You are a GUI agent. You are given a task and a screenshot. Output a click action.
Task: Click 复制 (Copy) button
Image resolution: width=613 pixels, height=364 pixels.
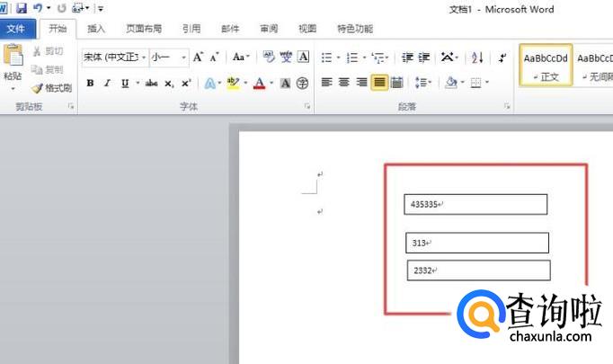point(48,69)
